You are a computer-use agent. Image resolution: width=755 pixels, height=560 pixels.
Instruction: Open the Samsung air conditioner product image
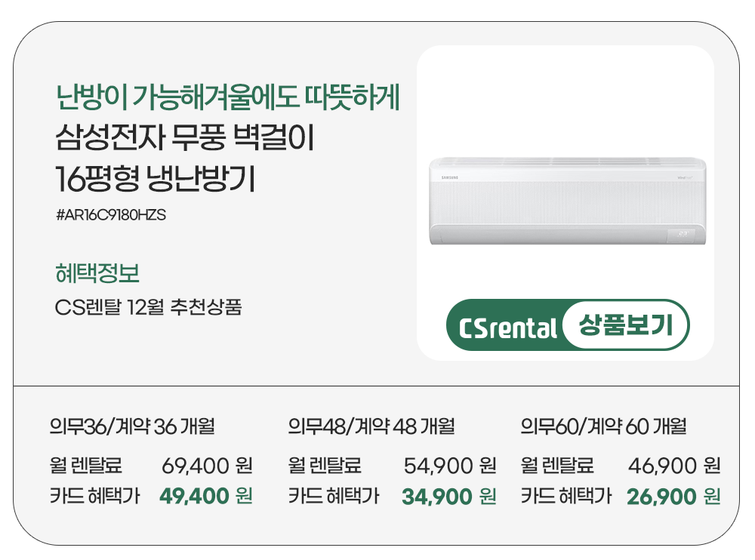coord(568,202)
